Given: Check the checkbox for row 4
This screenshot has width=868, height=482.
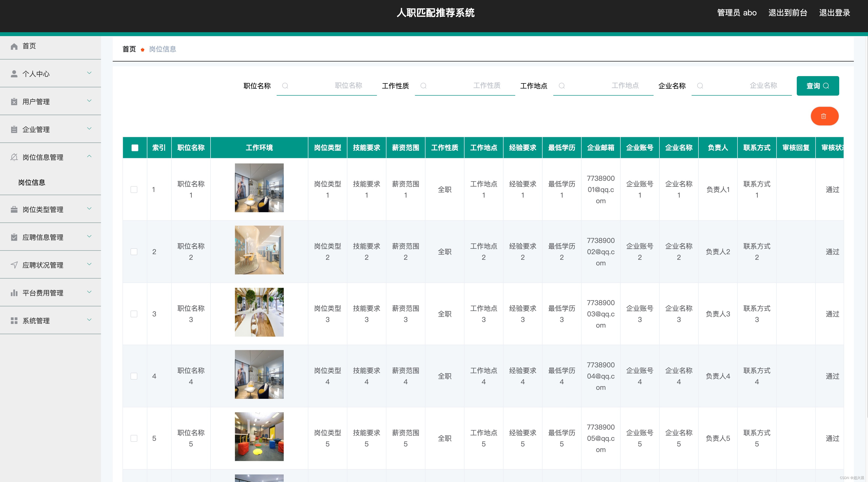Looking at the screenshot, I should pos(134,376).
